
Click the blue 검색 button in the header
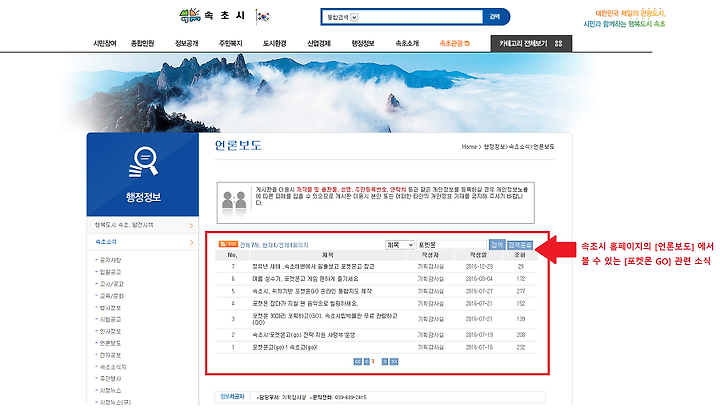(x=495, y=17)
